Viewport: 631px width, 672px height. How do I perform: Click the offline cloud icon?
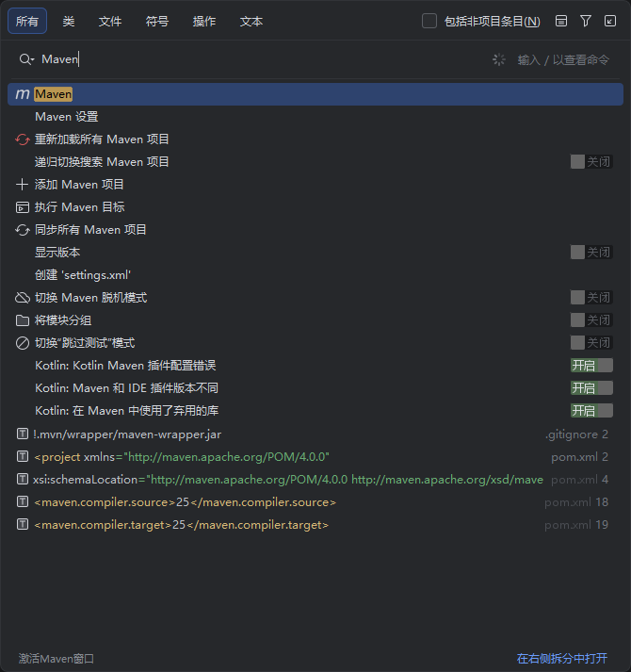click(23, 298)
